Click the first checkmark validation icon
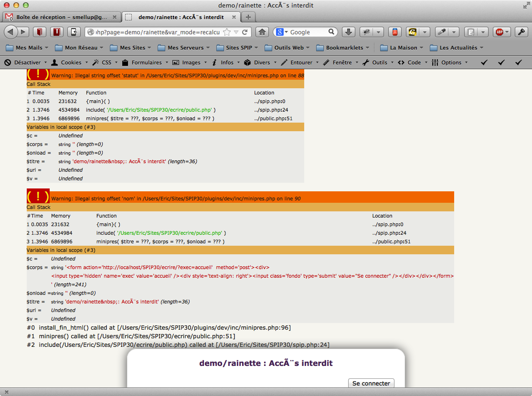Viewport: 532px width, 396px height. (x=484, y=63)
